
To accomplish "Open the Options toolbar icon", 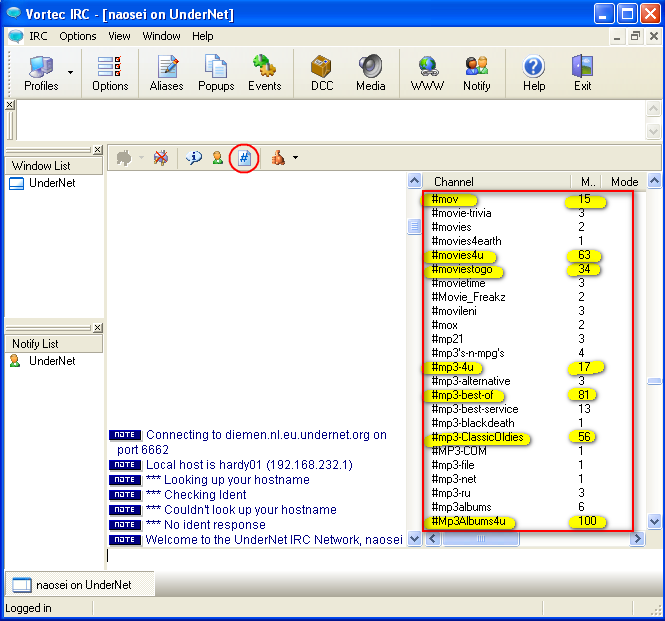I will [110, 73].
